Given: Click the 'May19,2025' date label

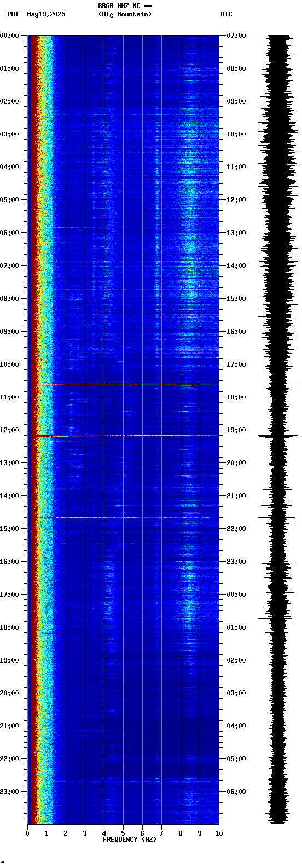Looking at the screenshot, I should tap(46, 14).
